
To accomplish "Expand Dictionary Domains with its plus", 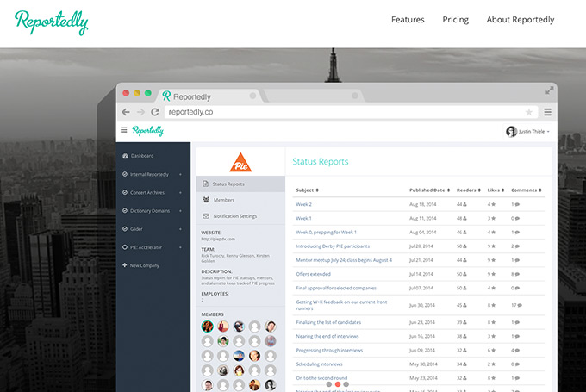I will click(x=180, y=211).
